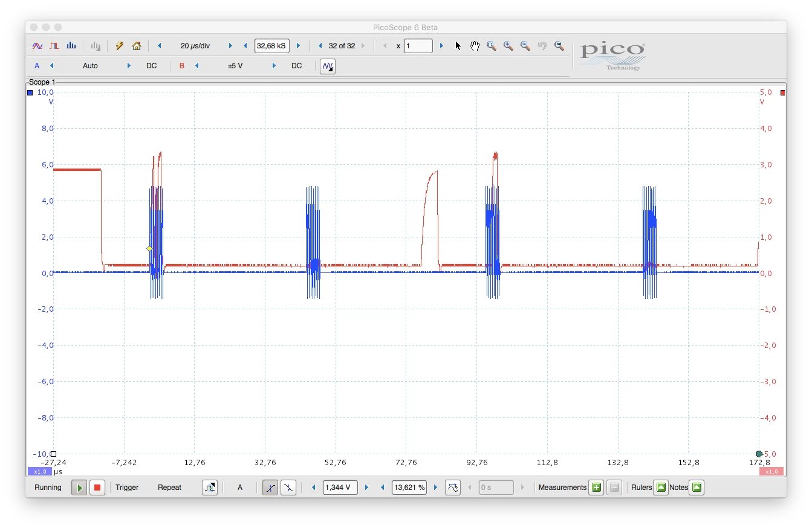Increase the timebase from 20 µs/div
The height and width of the screenshot is (528, 812).
[230, 46]
